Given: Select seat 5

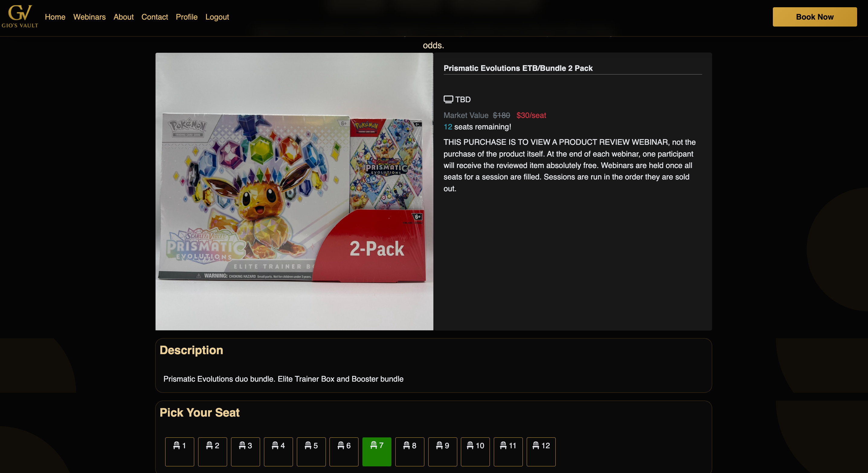Looking at the screenshot, I should [x=311, y=451].
